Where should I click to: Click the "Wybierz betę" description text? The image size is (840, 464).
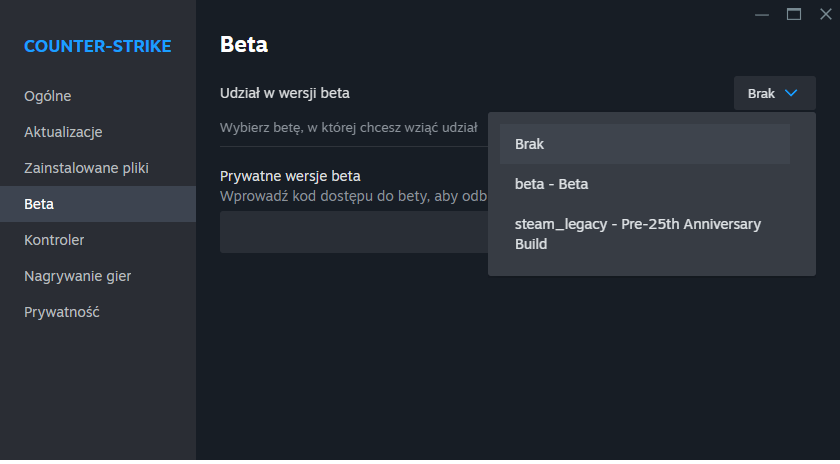pos(348,127)
